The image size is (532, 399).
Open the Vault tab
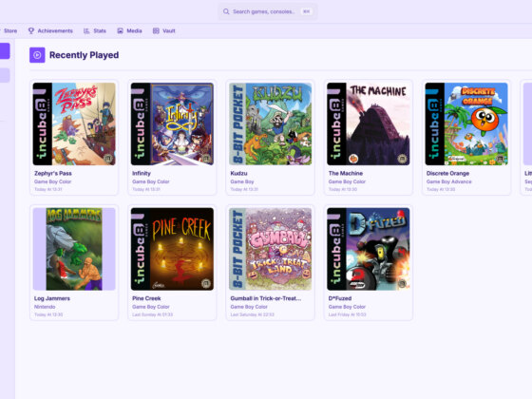coord(164,30)
